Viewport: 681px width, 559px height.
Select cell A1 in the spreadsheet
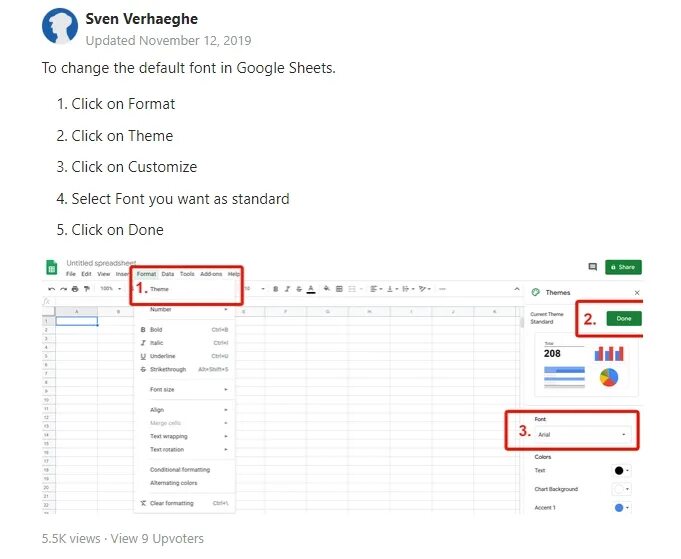coord(76,321)
